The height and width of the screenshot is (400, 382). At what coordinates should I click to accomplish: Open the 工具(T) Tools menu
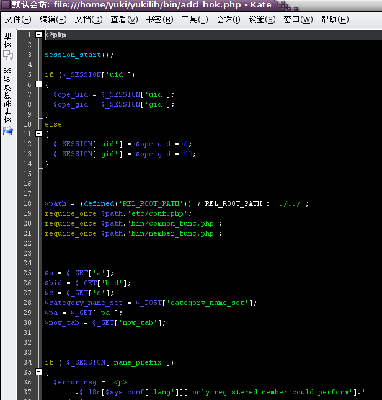coord(195,20)
